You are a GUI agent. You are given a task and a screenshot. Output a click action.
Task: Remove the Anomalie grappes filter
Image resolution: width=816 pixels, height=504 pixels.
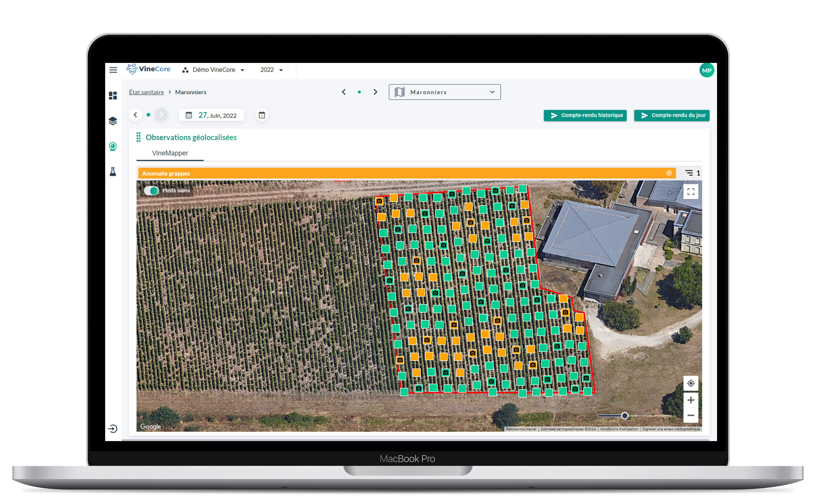669,173
